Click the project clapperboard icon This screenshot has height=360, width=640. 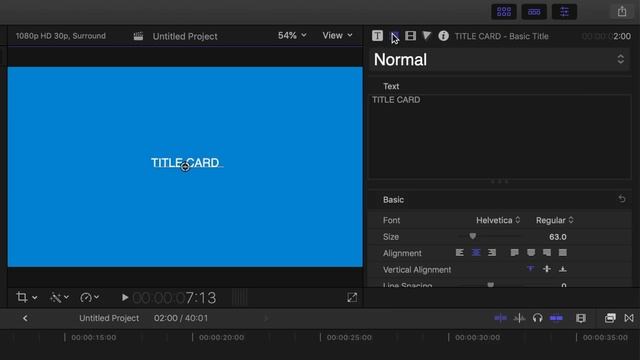(138, 36)
